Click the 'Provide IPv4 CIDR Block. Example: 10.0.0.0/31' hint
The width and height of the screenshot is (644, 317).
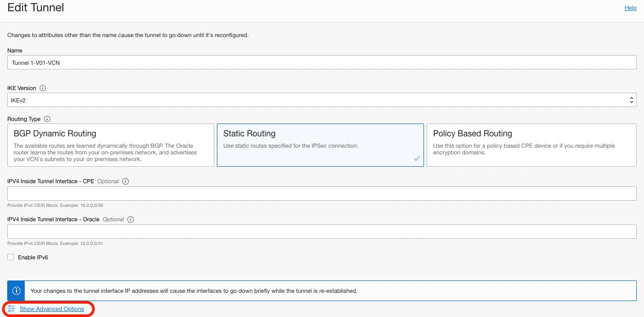tap(55, 243)
